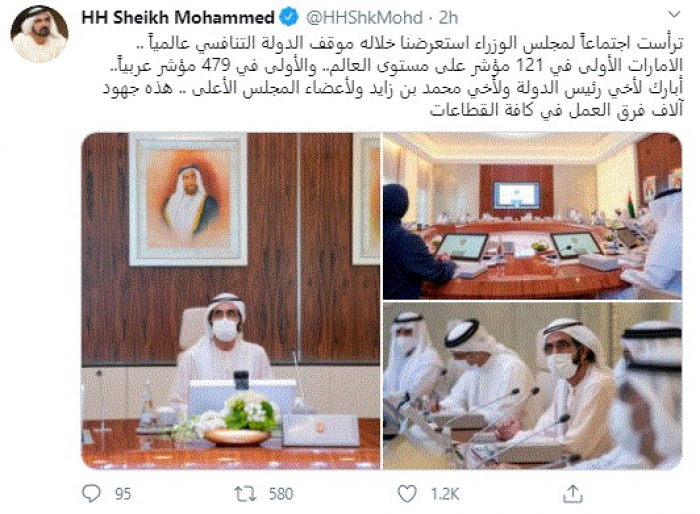Click the reply speech bubble icon
Screen dimensions: 700x514
[92, 494]
